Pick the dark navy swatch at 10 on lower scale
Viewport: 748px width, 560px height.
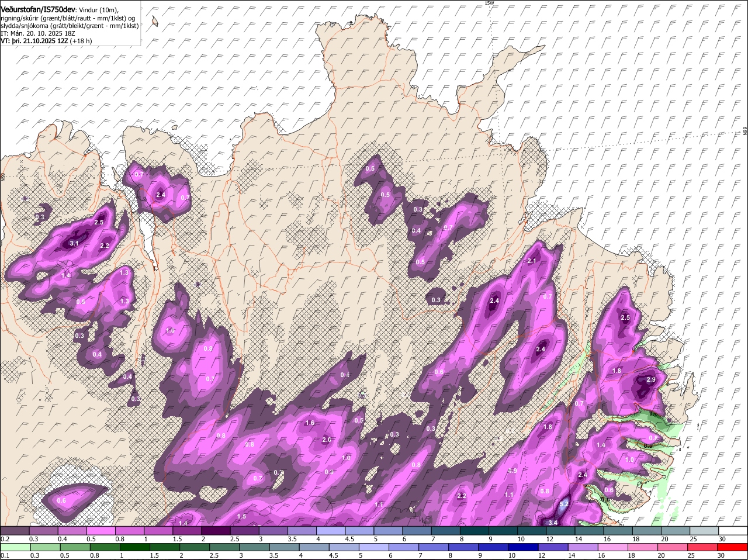tap(524, 547)
